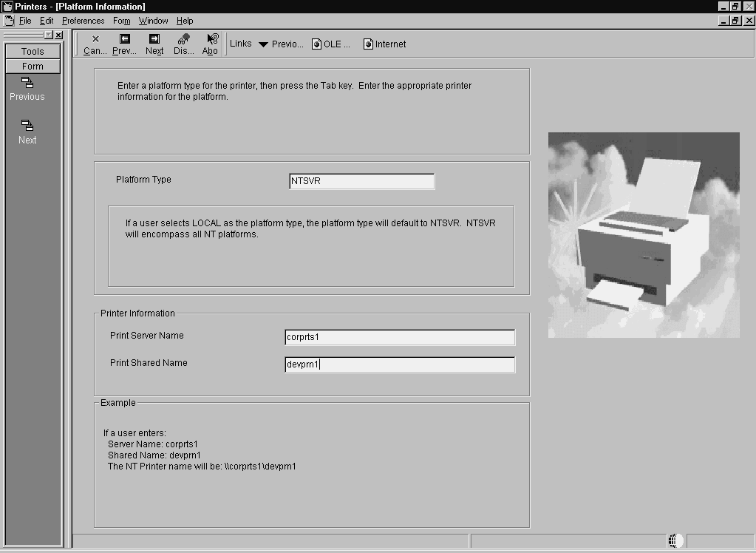Click the 'Platform Type' label text
The width and height of the screenshot is (756, 553).
tap(143, 180)
